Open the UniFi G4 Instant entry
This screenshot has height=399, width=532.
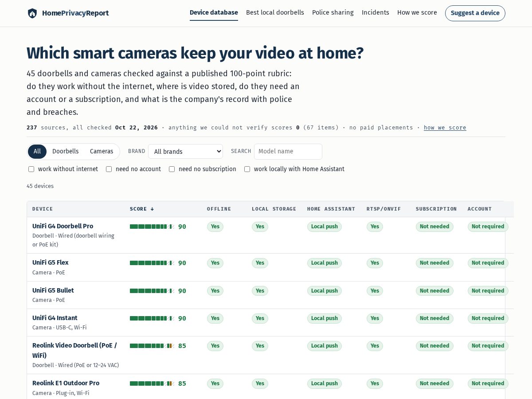point(55,318)
